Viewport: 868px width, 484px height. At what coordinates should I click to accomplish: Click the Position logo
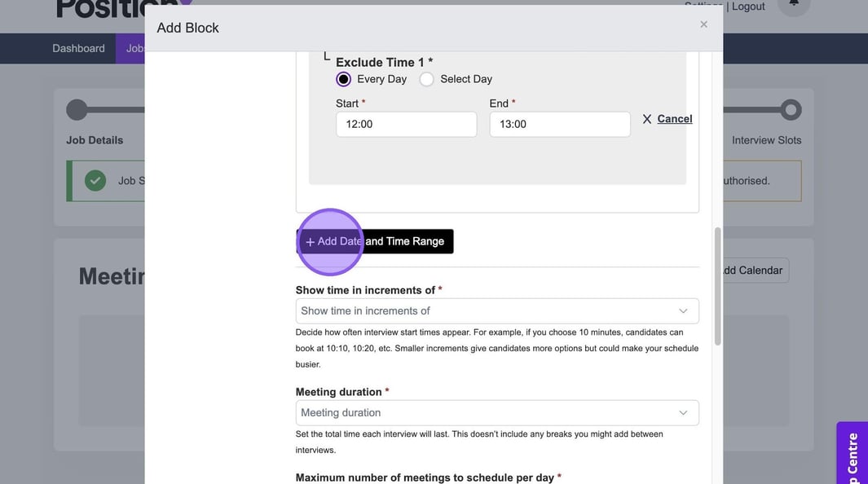pos(98,8)
